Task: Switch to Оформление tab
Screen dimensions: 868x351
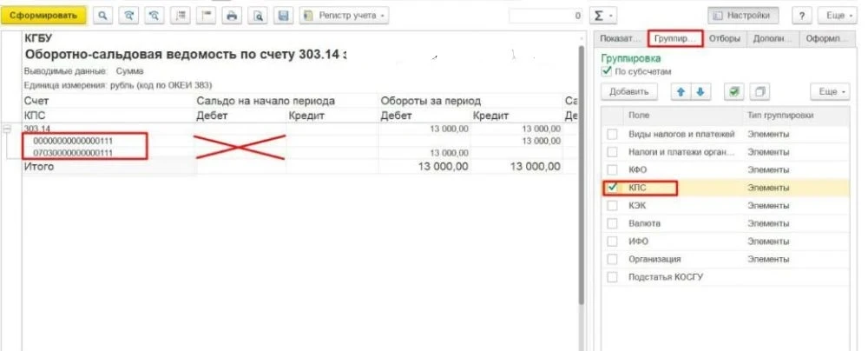Action: tap(827, 39)
